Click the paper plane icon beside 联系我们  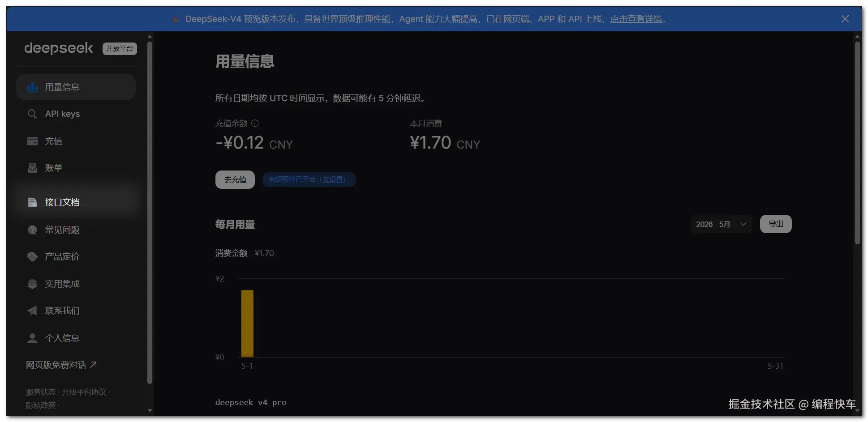point(32,311)
